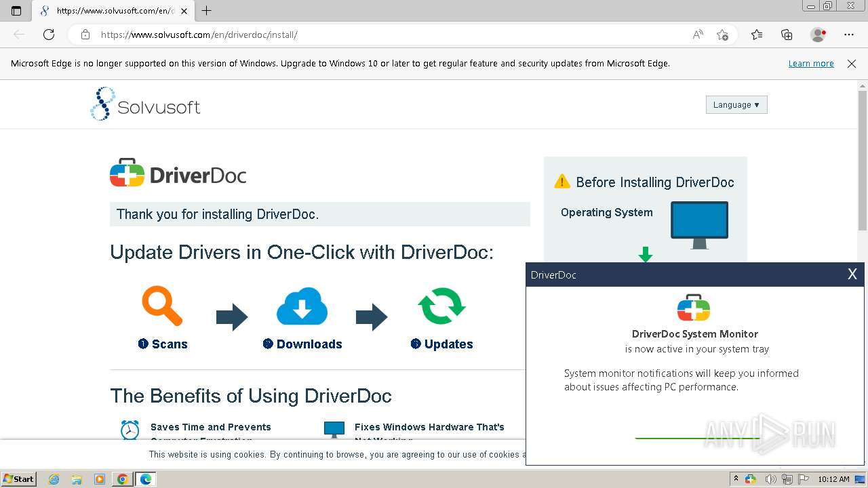
Task: Click 'The Benefits of Using DriverDoc' heading
Action: tap(251, 396)
